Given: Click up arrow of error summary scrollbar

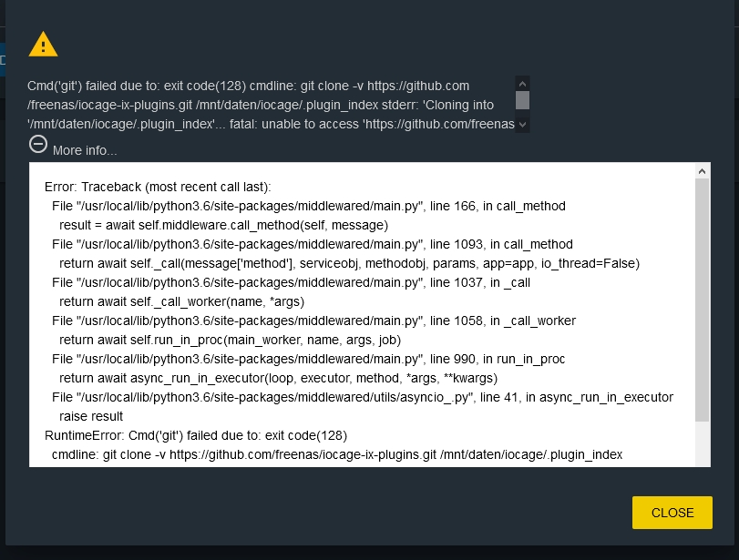Looking at the screenshot, I should [522, 84].
